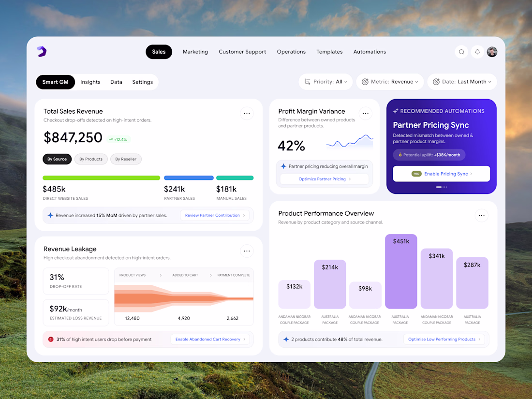
Task: Click the purple app logo
Action: pyautogui.click(x=42, y=52)
